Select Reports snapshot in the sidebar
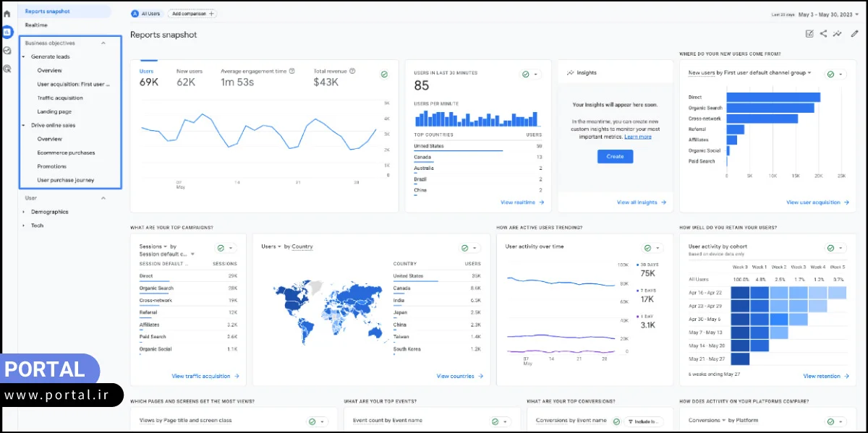 (x=48, y=11)
